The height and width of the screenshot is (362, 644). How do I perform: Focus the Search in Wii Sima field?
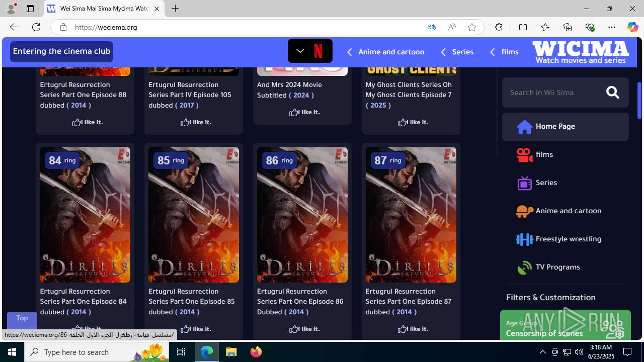pyautogui.click(x=553, y=93)
